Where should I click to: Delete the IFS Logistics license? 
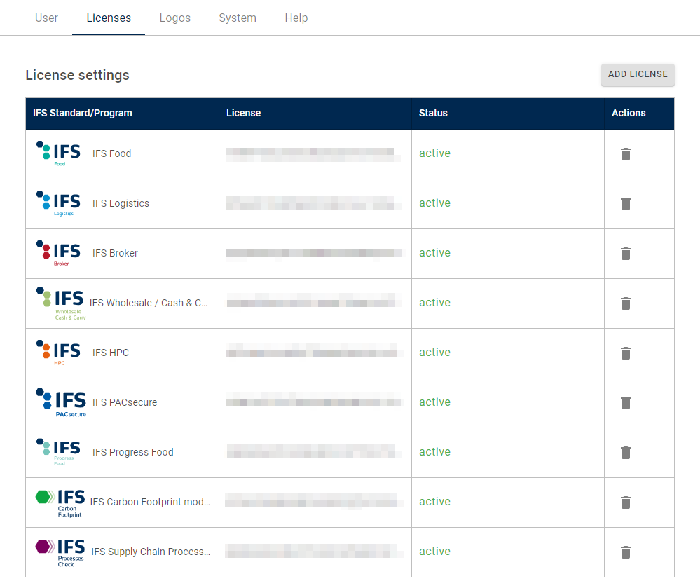[626, 203]
